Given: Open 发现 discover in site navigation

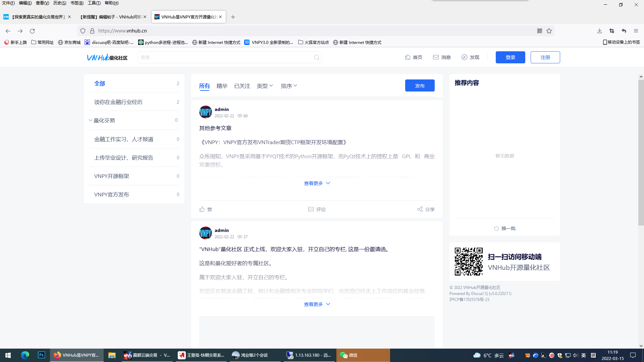Looking at the screenshot, I should (470, 57).
